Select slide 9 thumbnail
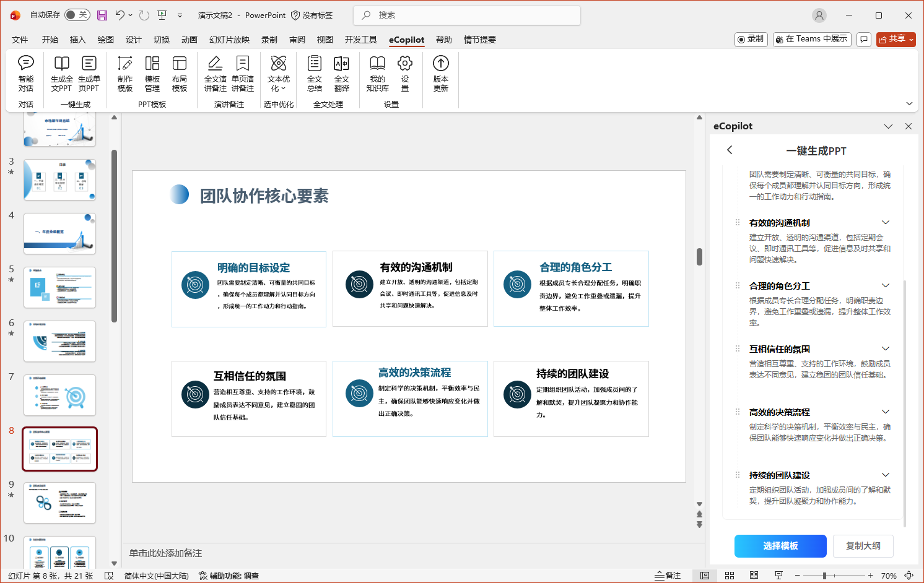The height and width of the screenshot is (583, 924). pos(60,503)
